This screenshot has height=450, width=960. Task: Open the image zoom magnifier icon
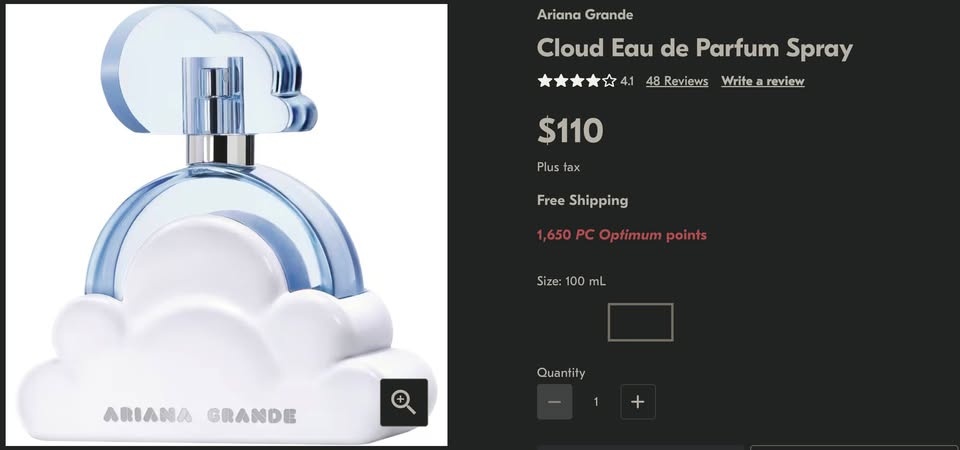(x=403, y=402)
